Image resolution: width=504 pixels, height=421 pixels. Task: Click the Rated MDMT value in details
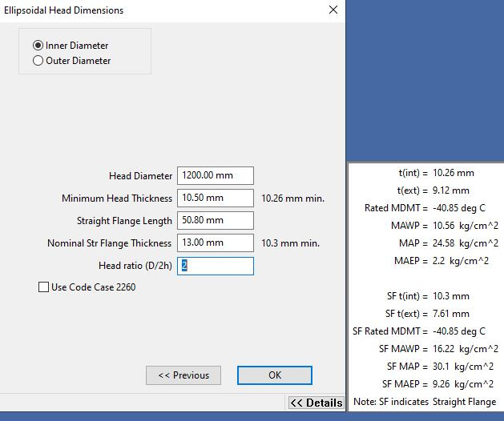pos(459,208)
